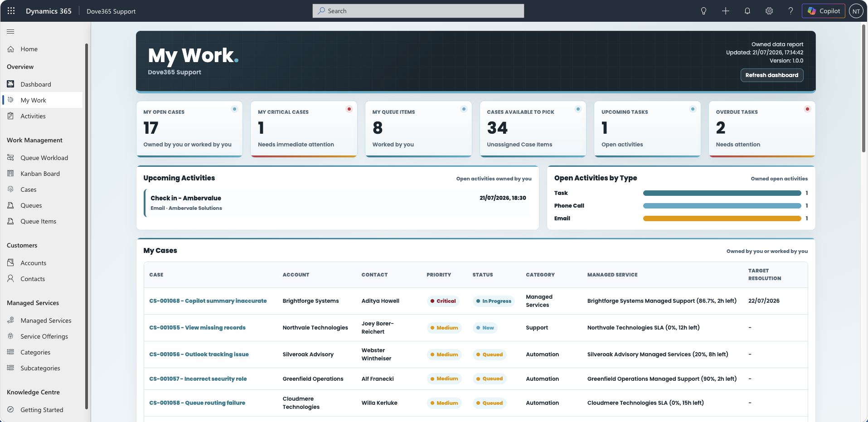Open the Cases Available To Pick card
This screenshot has height=422, width=868.
(x=533, y=129)
